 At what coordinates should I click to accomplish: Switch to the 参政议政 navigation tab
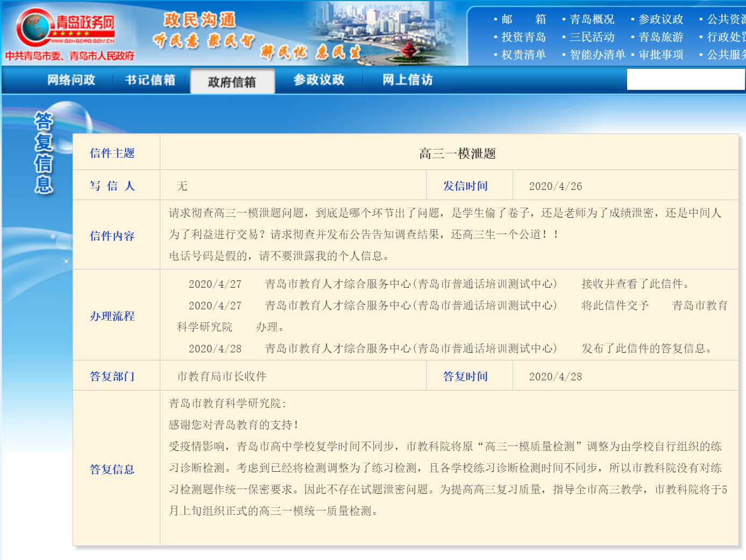319,80
